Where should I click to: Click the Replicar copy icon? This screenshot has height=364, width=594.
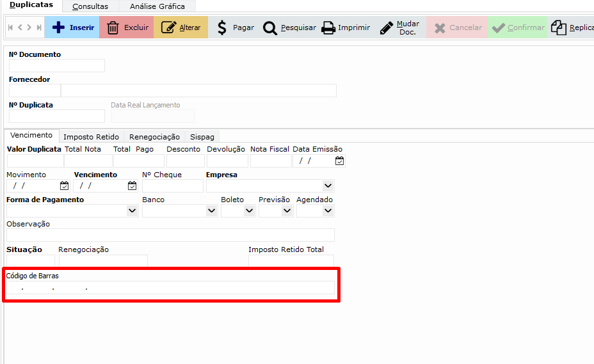[559, 28]
